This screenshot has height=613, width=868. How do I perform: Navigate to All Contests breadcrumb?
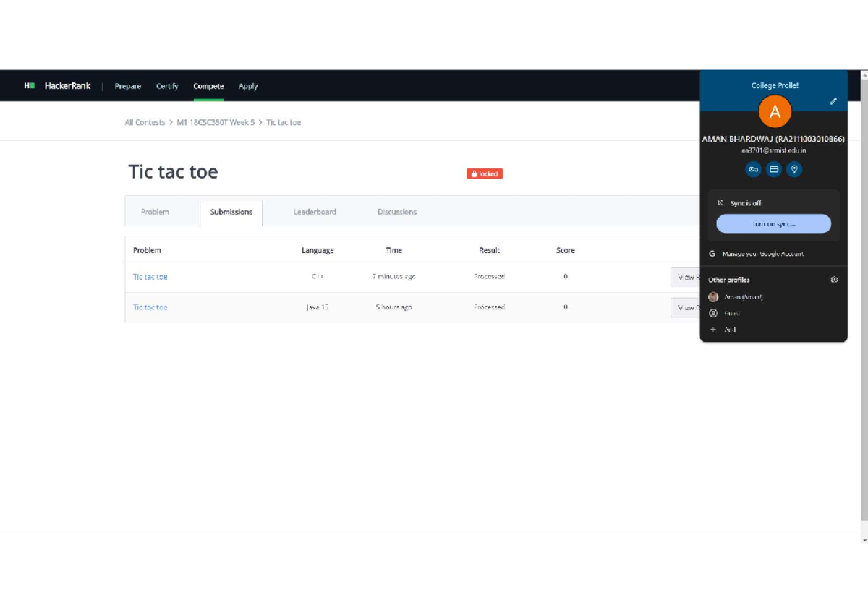(x=145, y=123)
